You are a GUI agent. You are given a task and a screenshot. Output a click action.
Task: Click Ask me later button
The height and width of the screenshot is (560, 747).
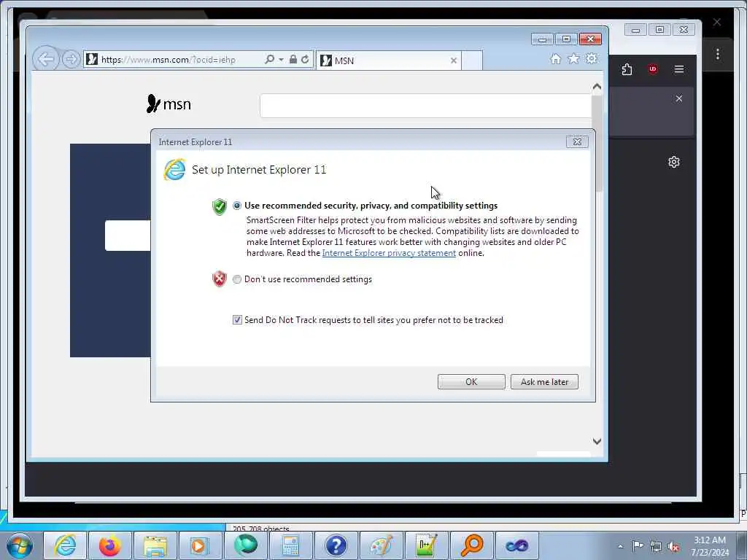tap(544, 382)
